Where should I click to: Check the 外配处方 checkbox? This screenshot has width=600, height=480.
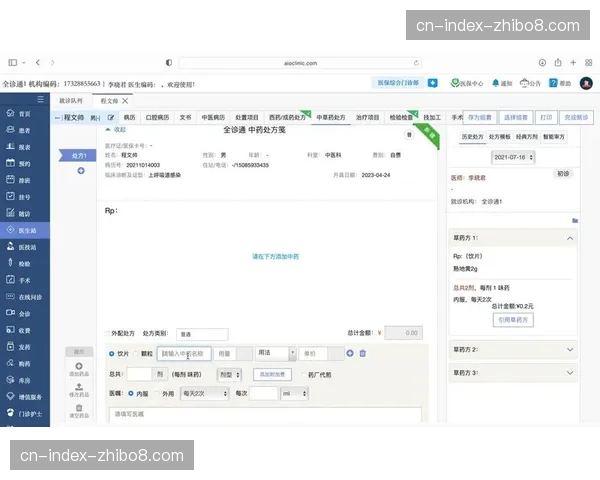click(x=108, y=333)
